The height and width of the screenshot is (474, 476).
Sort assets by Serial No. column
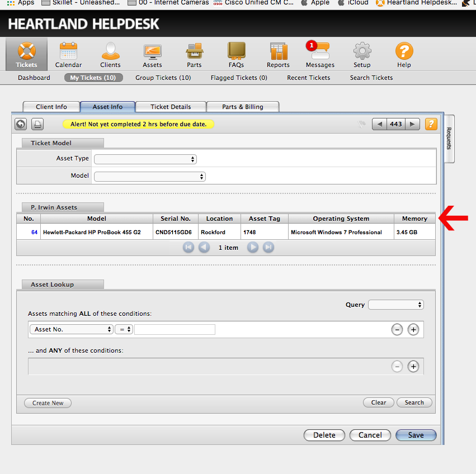tap(176, 219)
